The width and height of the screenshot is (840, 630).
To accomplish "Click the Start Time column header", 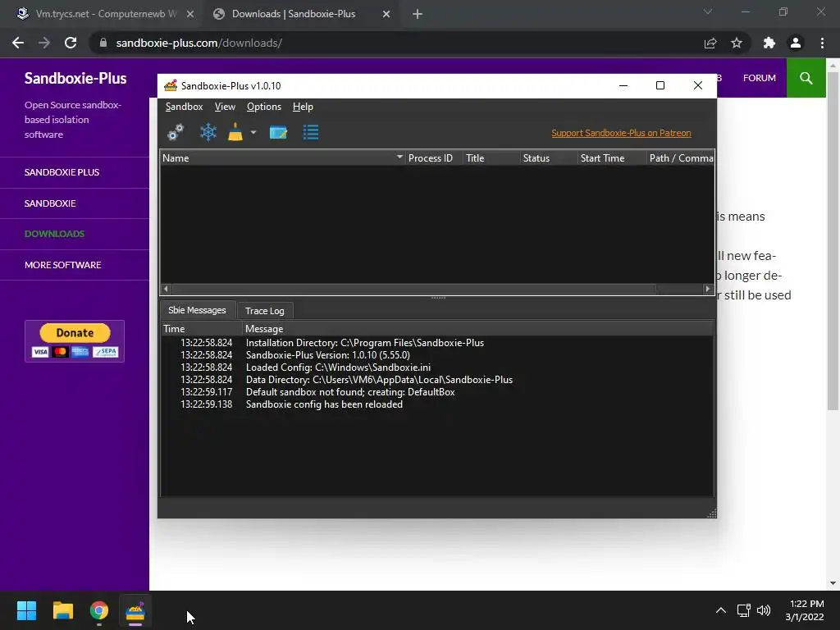I will (x=612, y=158).
